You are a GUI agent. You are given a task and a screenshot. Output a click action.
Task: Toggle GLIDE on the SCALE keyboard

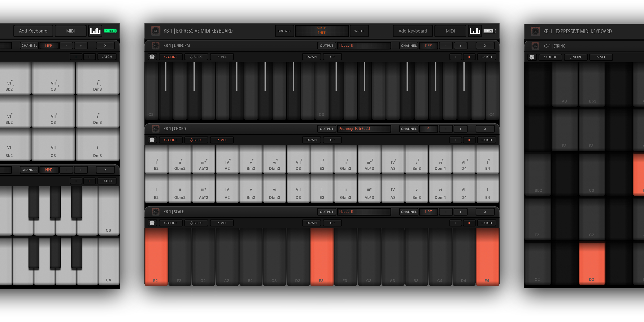point(170,223)
